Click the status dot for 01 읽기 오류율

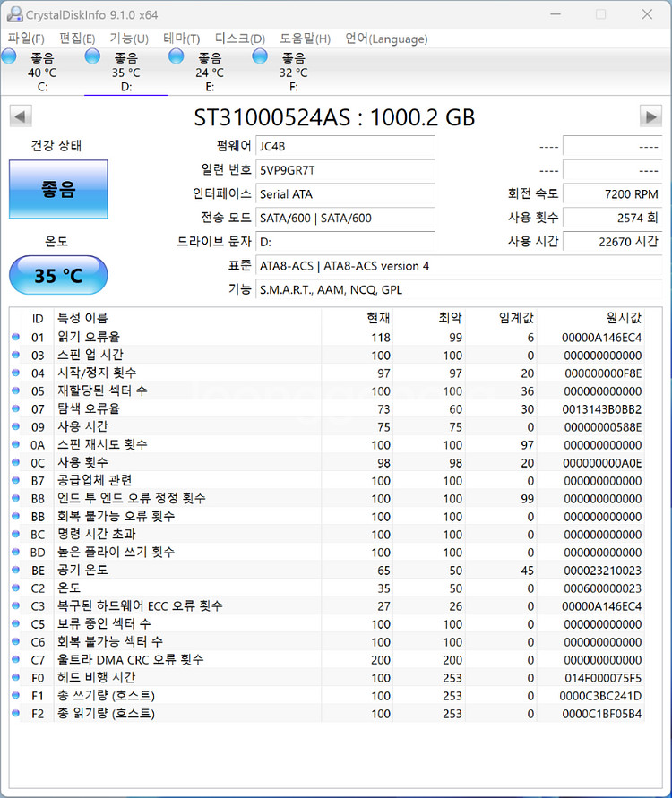click(16, 337)
